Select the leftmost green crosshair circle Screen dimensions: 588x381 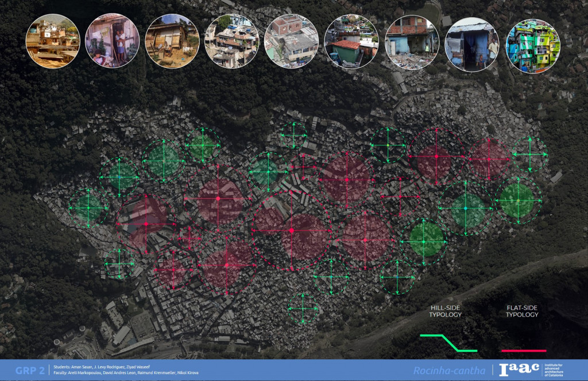(x=88, y=207)
